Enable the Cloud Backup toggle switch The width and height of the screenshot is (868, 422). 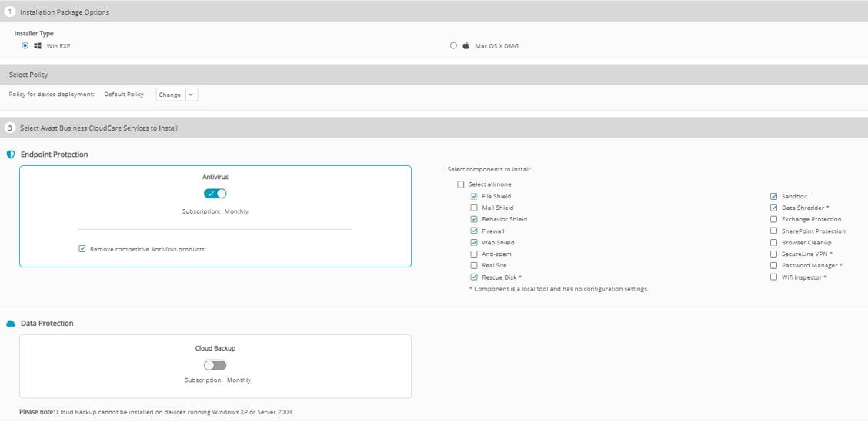(215, 365)
